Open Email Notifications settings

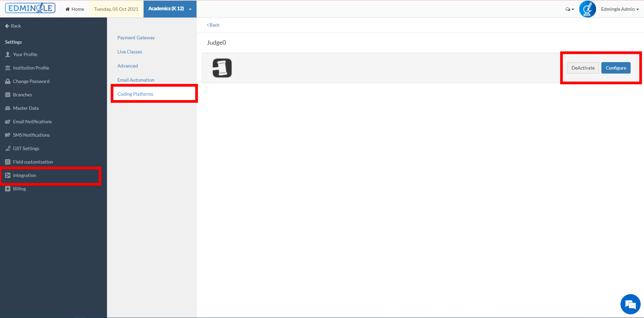[x=33, y=122]
